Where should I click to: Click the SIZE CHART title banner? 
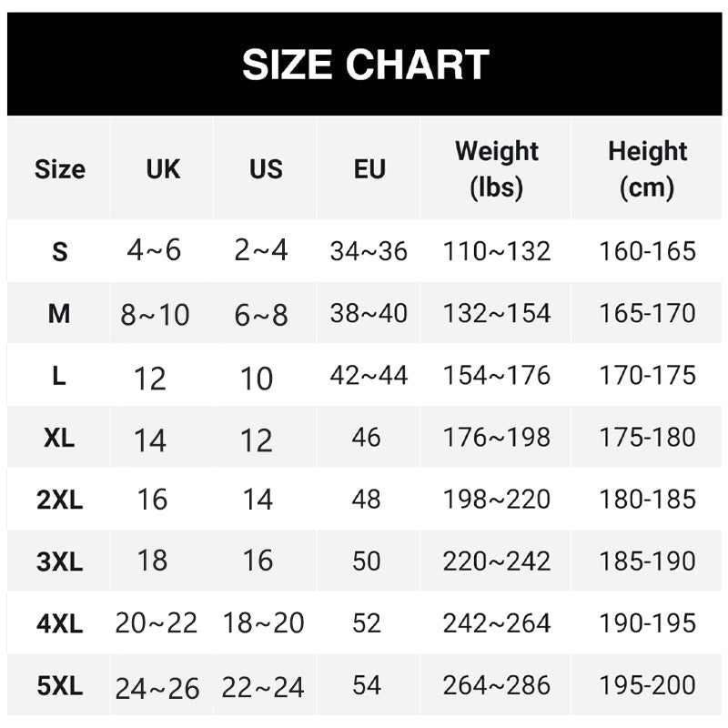(x=365, y=64)
